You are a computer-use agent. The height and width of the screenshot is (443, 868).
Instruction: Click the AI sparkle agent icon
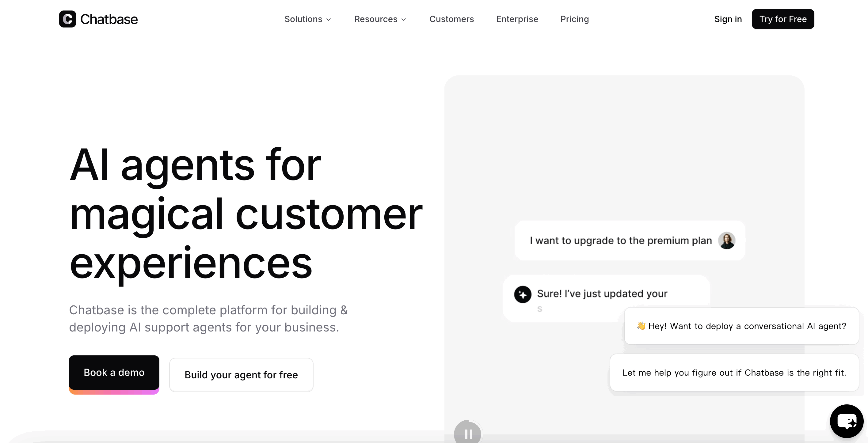pos(523,294)
